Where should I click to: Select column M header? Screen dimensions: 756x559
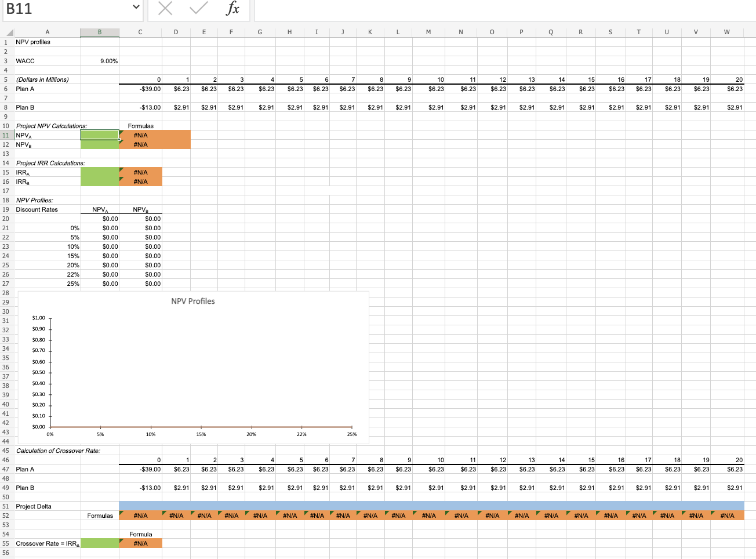click(x=428, y=32)
